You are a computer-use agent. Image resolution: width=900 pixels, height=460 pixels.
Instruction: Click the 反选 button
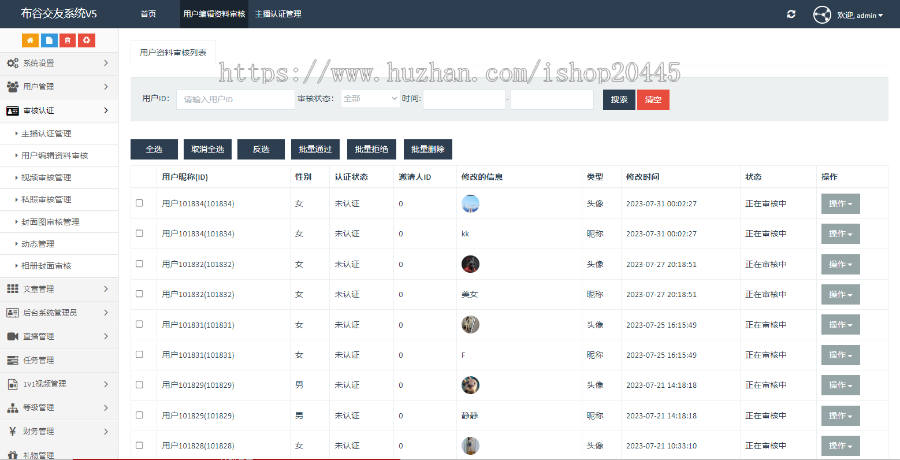pyautogui.click(x=261, y=149)
